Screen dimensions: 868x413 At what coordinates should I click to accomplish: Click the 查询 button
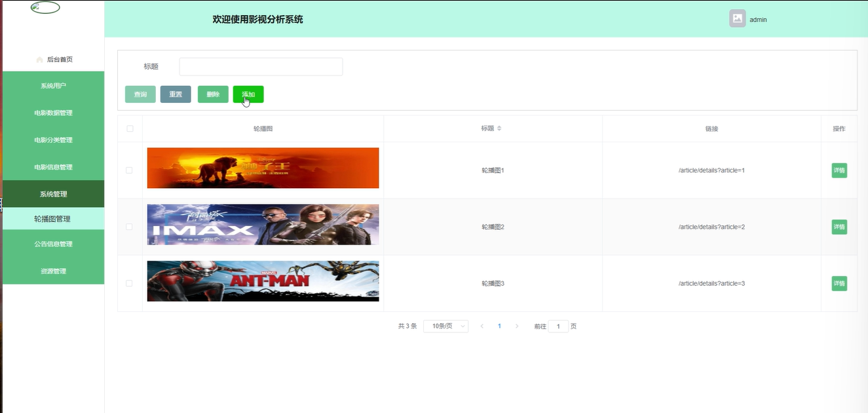[x=140, y=94]
